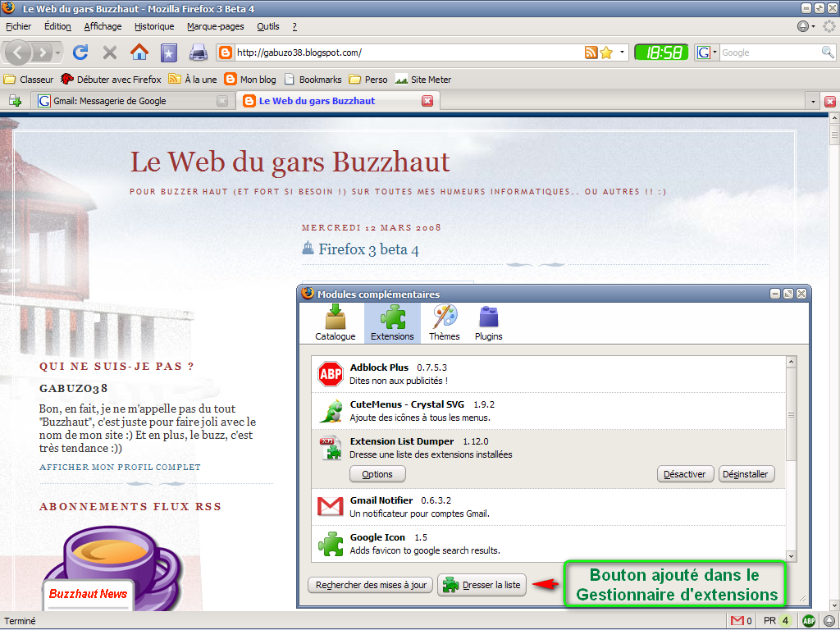Click the CuteMenus green dragon icon
840x630 pixels.
331,411
